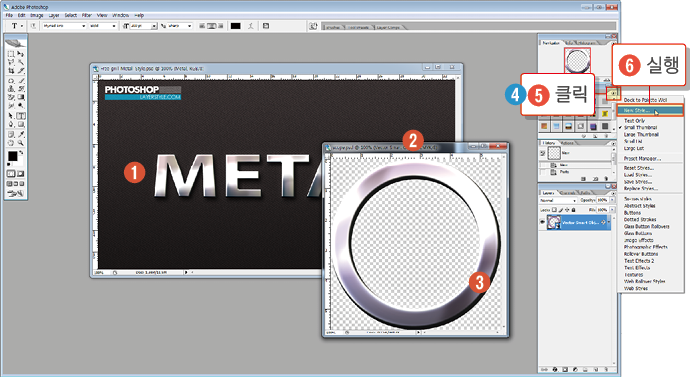Choose Dock to Palette Well
690x377 pixels.
click(645, 100)
